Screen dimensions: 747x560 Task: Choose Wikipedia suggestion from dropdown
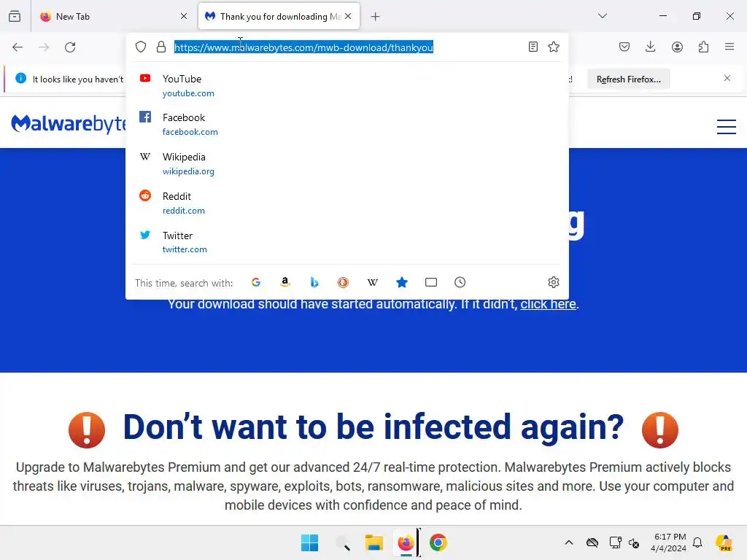click(347, 164)
